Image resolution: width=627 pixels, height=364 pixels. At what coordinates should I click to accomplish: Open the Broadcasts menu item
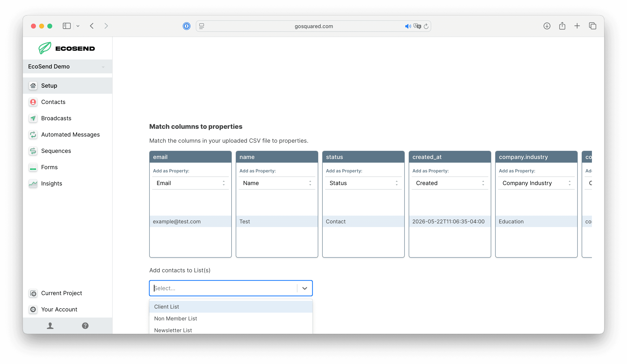68,118
